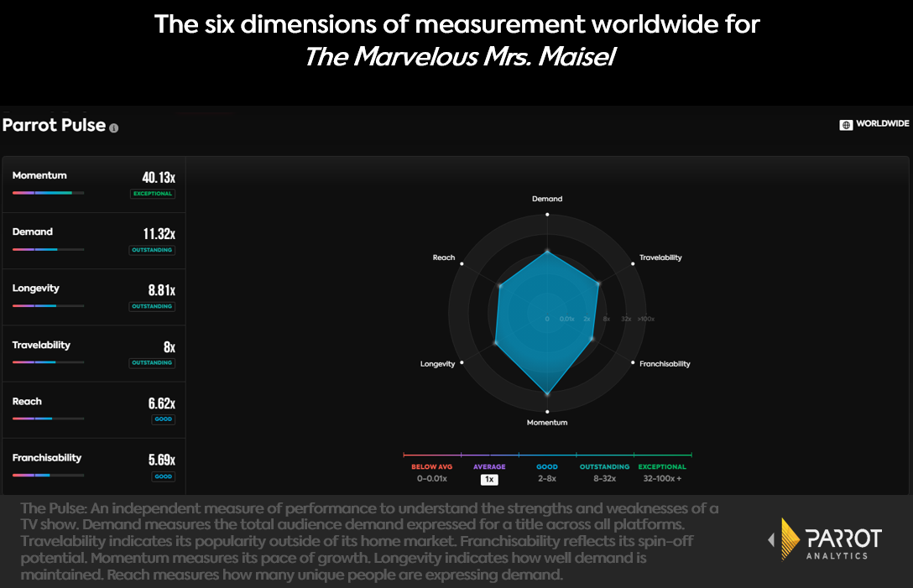
Task: Click the 6.62x Reach value
Action: 161,403
